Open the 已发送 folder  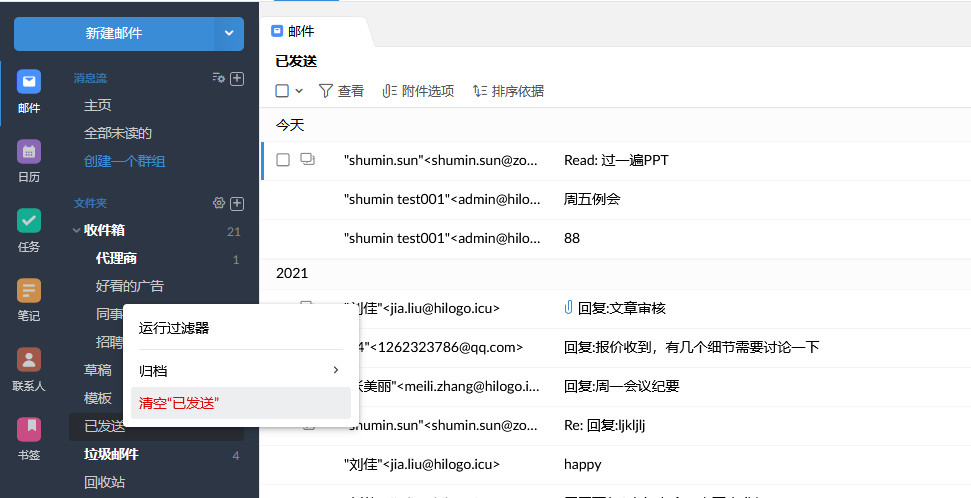(x=104, y=426)
